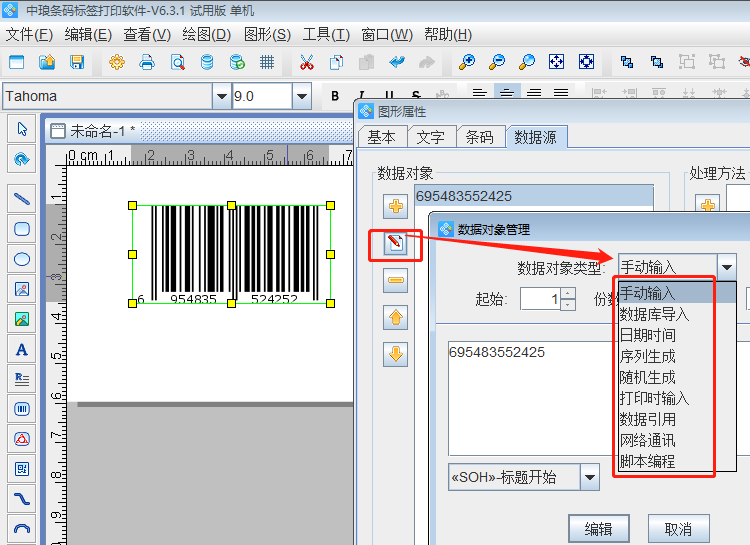This screenshot has height=545, width=750.
Task: Open the «SOH»-标题开始 dropdown
Action: point(590,477)
